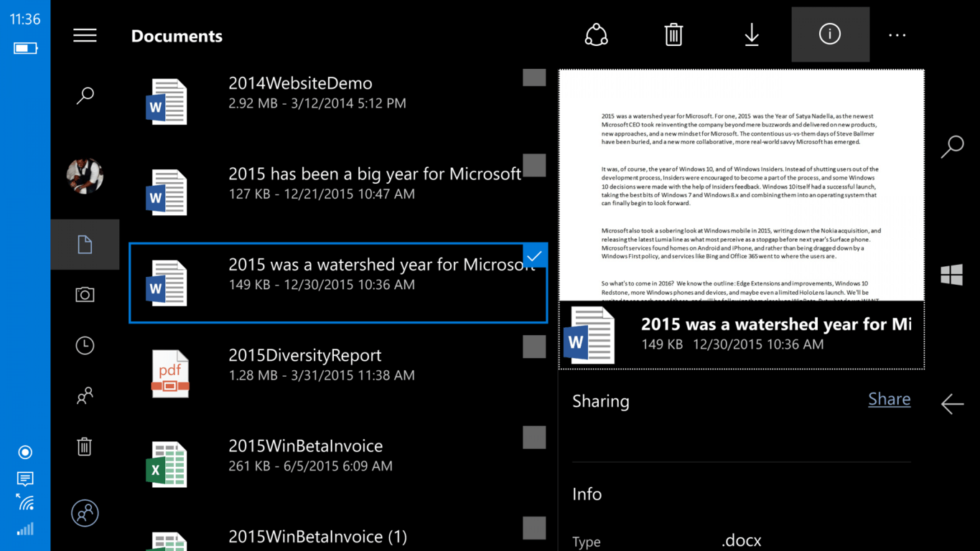Tap the phone search hardware key
The height and width of the screenshot is (551, 980).
953,146
